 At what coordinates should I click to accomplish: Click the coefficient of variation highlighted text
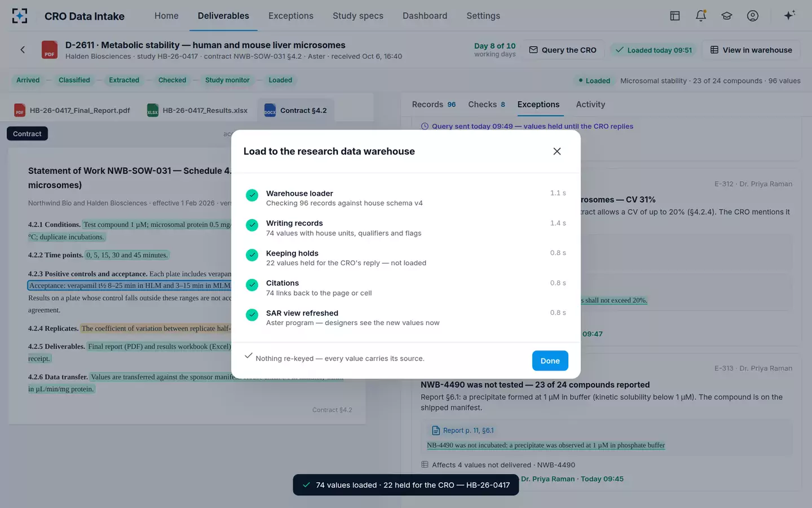156,329
